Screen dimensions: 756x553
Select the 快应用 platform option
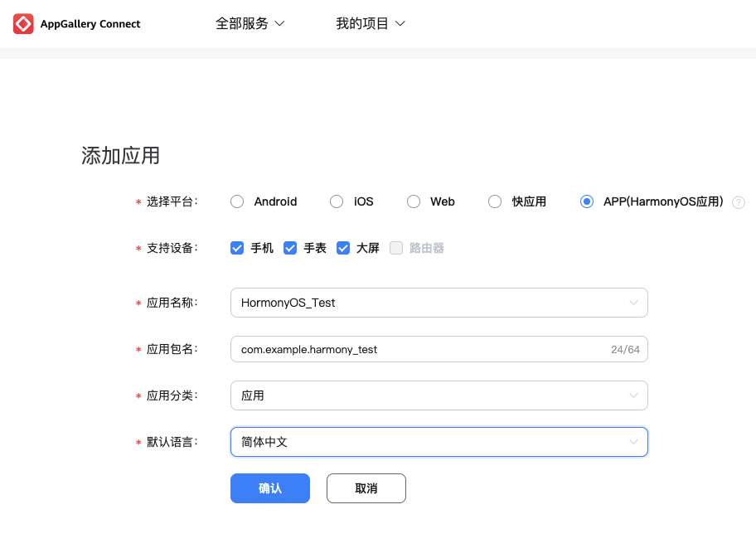pyautogui.click(x=495, y=201)
